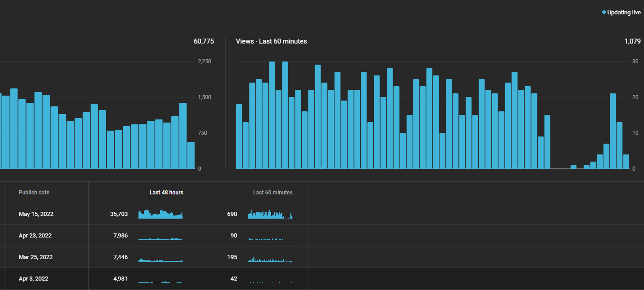The width and height of the screenshot is (644, 290).
Task: Select the final bar of 60-minute chart
Action: tap(626, 162)
